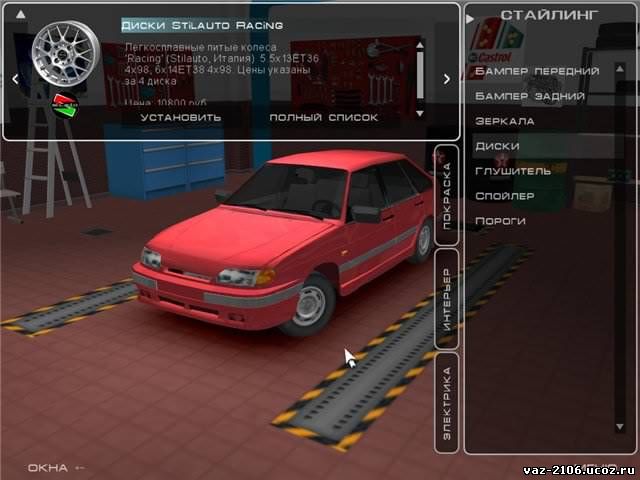This screenshot has width=640, height=480.
Task: Collapse top panel with the up triangle
Action: (x=20, y=15)
